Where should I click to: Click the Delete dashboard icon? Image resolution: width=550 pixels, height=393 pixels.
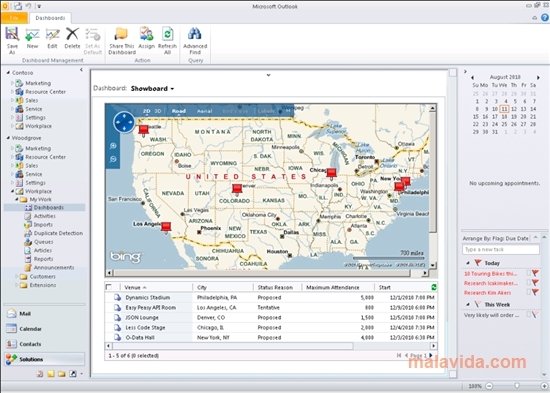(72, 38)
